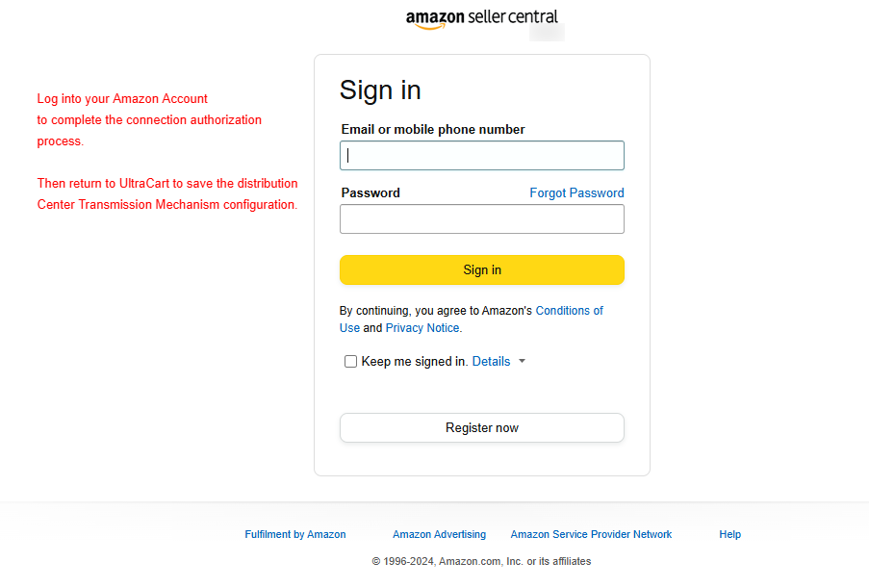Focus the Email or mobile phone number field

click(481, 155)
